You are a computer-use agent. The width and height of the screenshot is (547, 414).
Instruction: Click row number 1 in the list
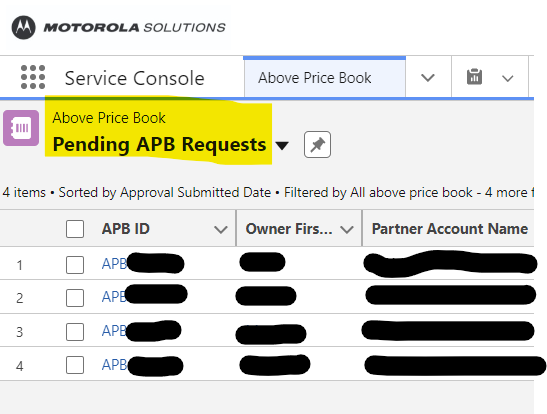20,265
